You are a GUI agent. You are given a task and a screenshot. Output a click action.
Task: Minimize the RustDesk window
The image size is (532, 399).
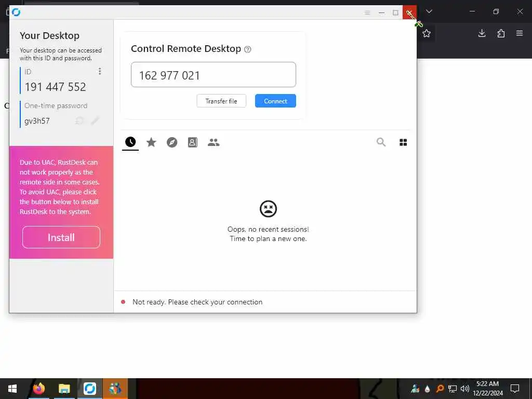pos(382,12)
